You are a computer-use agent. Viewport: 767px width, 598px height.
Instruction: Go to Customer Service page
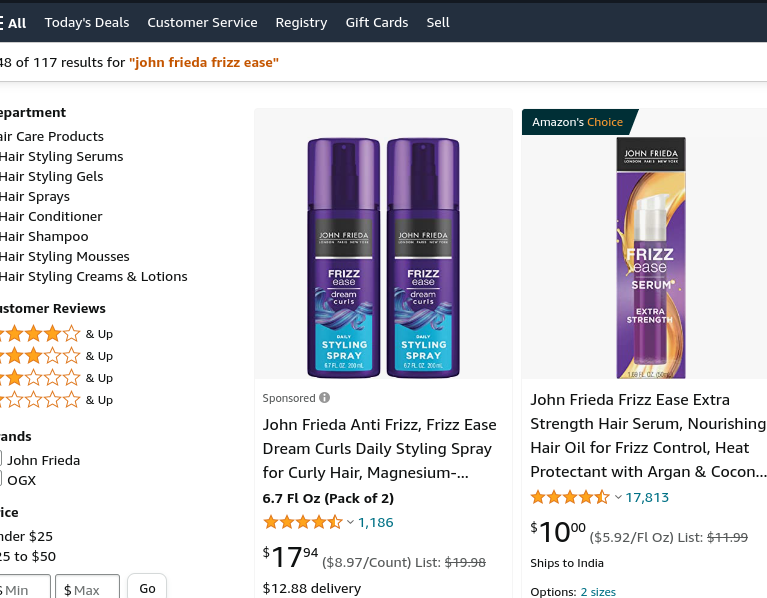[x=202, y=22]
